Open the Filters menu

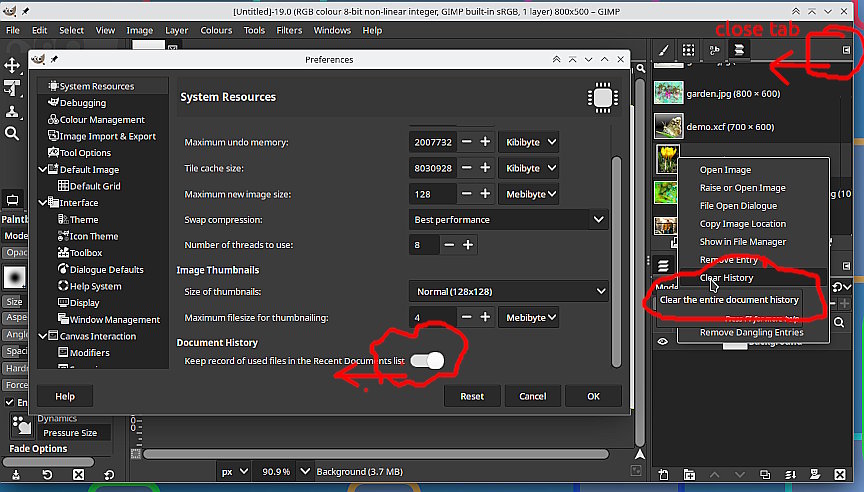click(x=289, y=30)
